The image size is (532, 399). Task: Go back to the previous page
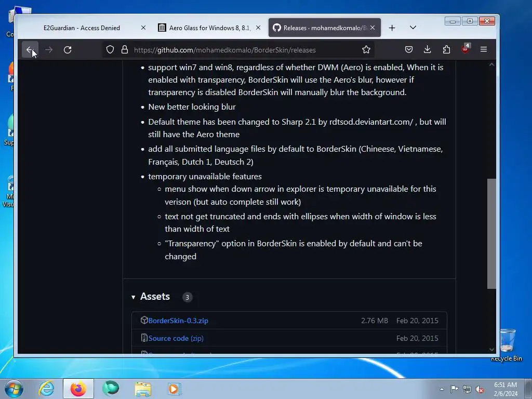[30, 50]
